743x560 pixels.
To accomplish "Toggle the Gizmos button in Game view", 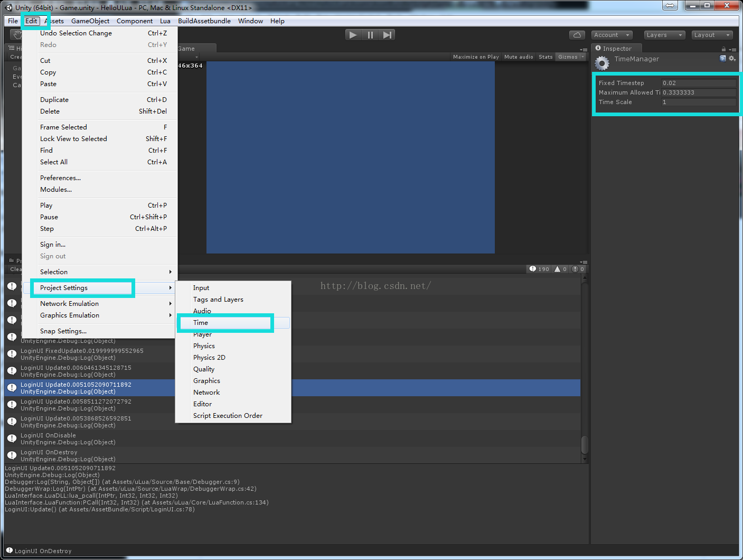I will click(x=568, y=57).
